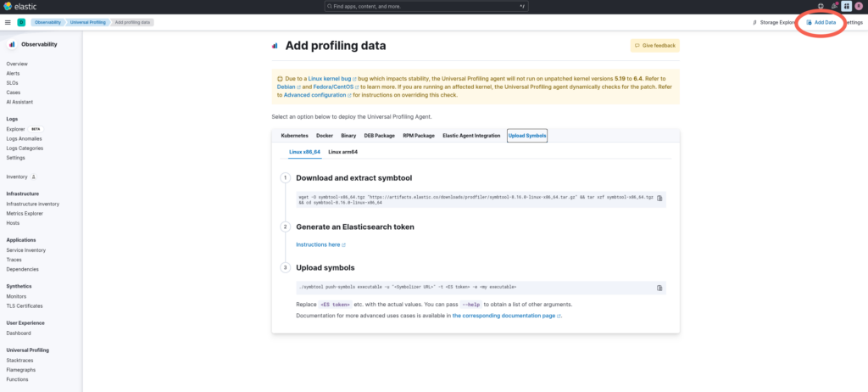Open Dashboard under User Experience
The height and width of the screenshot is (392, 868).
pos(19,333)
